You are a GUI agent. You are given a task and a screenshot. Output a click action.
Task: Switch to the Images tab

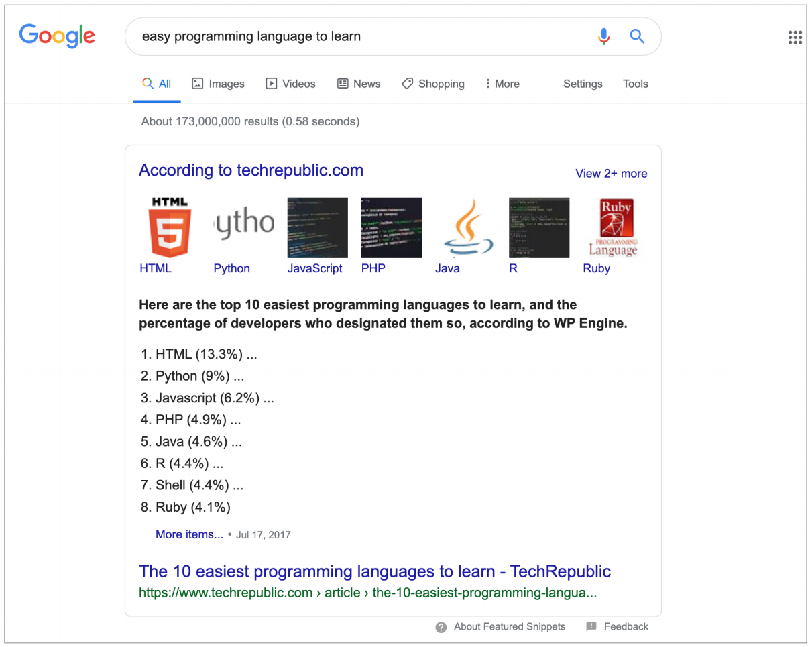219,84
